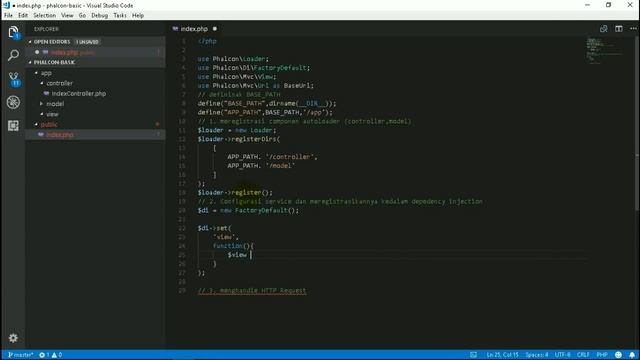This screenshot has height=360, width=640.
Task: Open the Search view in activity bar
Action: [x=13, y=55]
